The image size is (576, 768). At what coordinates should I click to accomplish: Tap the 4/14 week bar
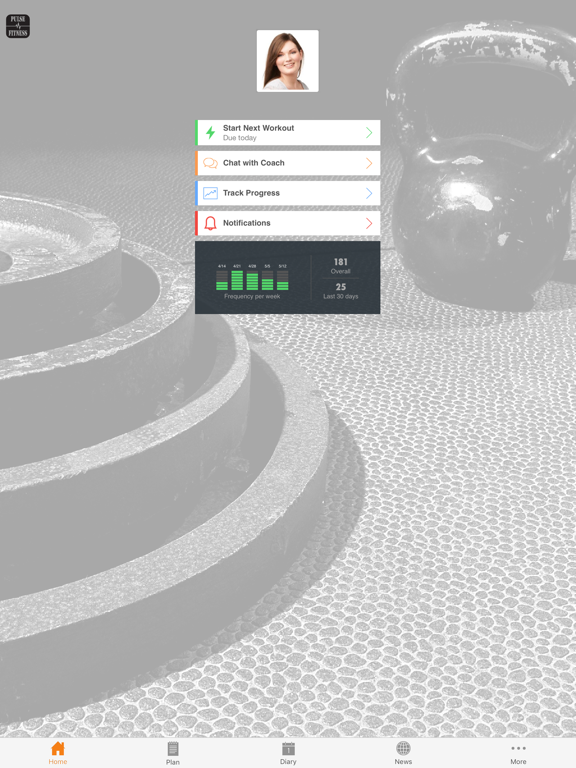(x=222, y=280)
